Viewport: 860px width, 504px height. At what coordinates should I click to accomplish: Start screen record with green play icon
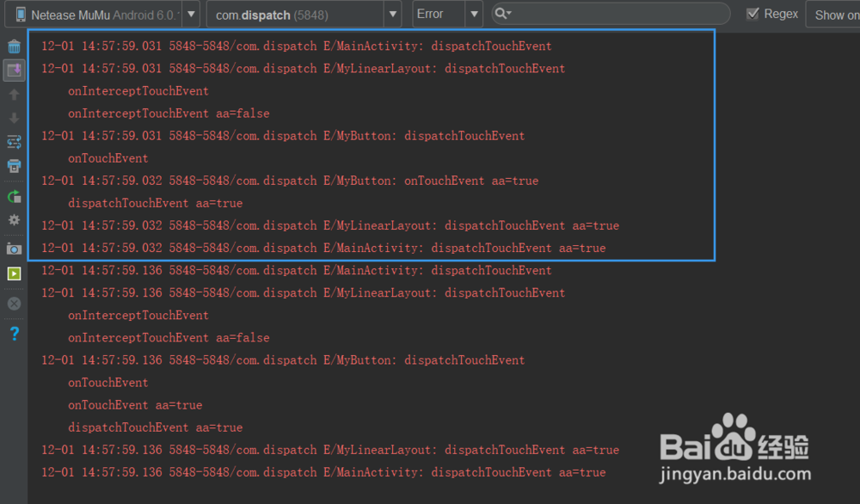[15, 274]
